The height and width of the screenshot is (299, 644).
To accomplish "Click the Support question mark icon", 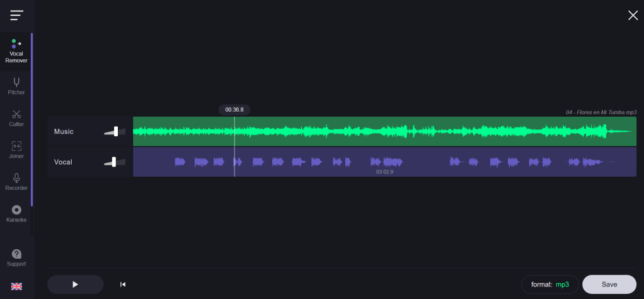I will [x=16, y=257].
